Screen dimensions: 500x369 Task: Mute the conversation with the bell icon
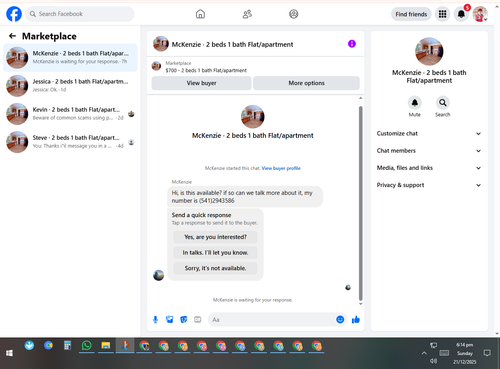415,103
